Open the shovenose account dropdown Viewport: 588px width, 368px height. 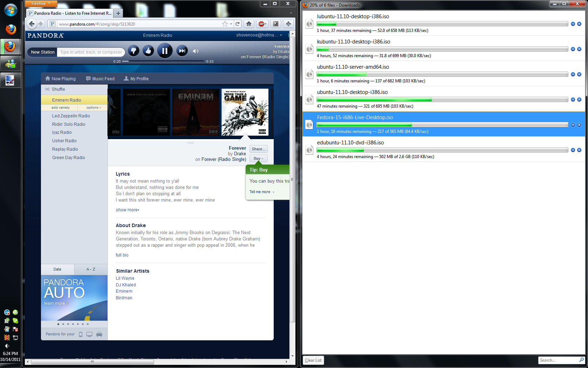point(259,35)
